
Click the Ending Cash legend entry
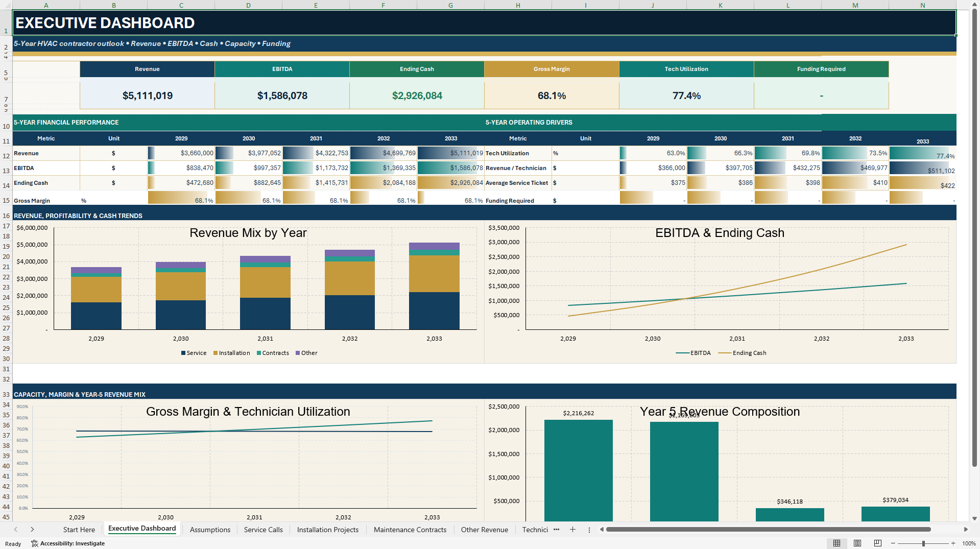click(743, 353)
